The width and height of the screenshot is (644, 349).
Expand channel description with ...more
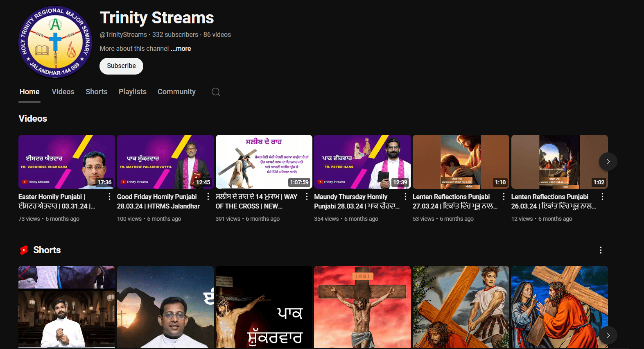click(x=181, y=48)
